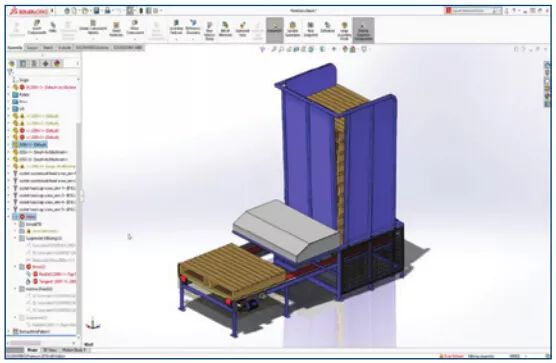Image resolution: width=556 pixels, height=363 pixels.
Task: Open the 3D Views bottom tab
Action: coord(50,350)
